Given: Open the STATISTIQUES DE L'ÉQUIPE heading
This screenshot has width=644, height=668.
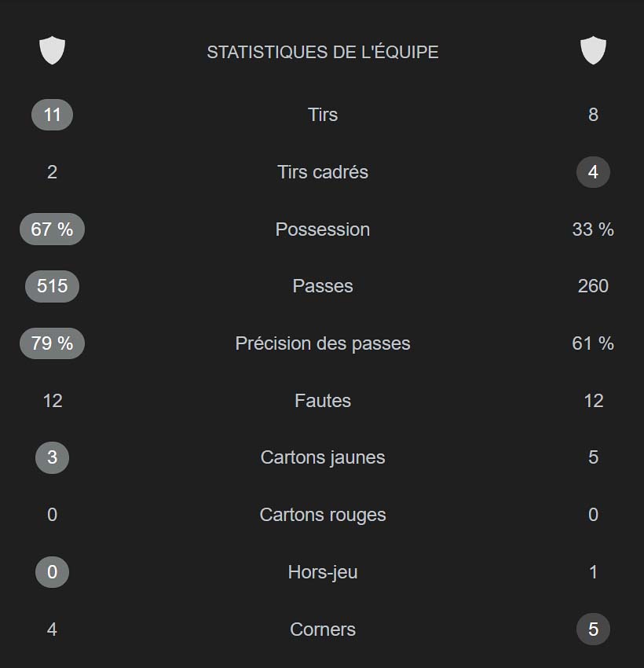Looking at the screenshot, I should coord(323,53).
